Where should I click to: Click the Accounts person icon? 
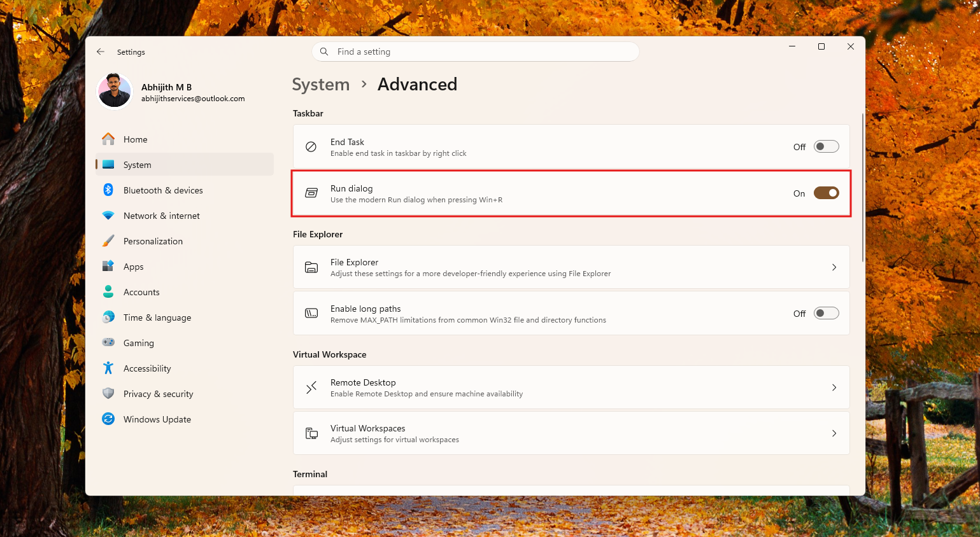pos(108,291)
